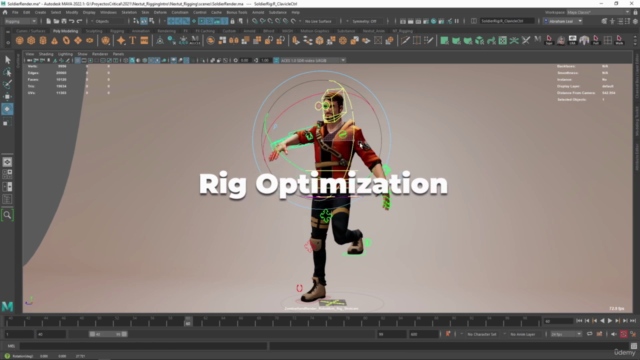Select the Move tool in toolbox
640x360 pixels.
click(7, 97)
